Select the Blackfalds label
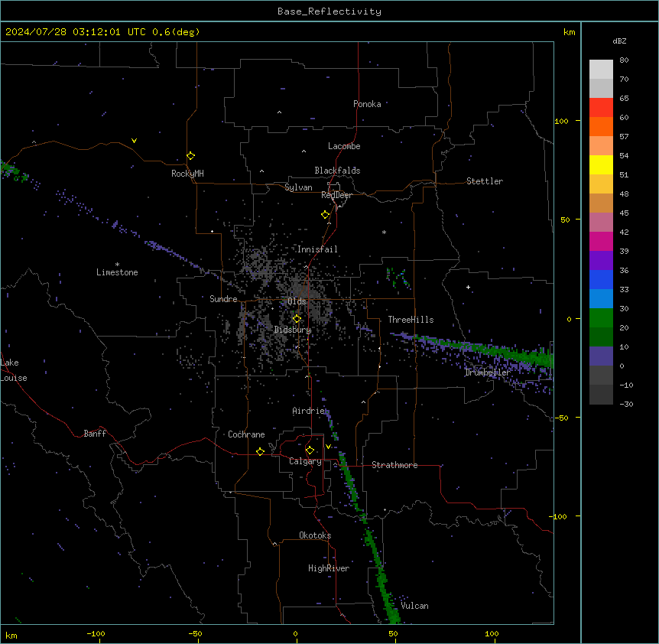This screenshot has width=659, height=644. pyautogui.click(x=337, y=171)
